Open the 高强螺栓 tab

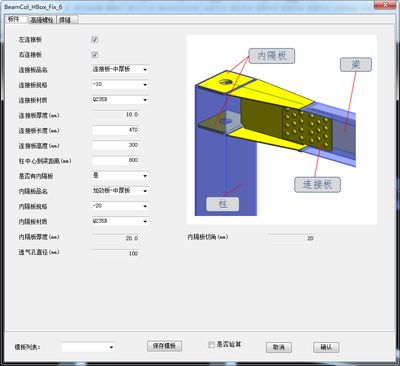pos(42,20)
